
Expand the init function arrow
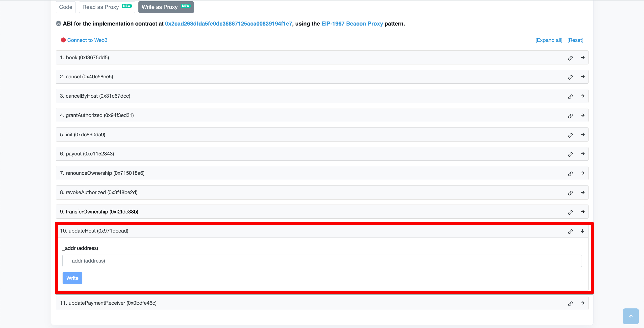583,134
